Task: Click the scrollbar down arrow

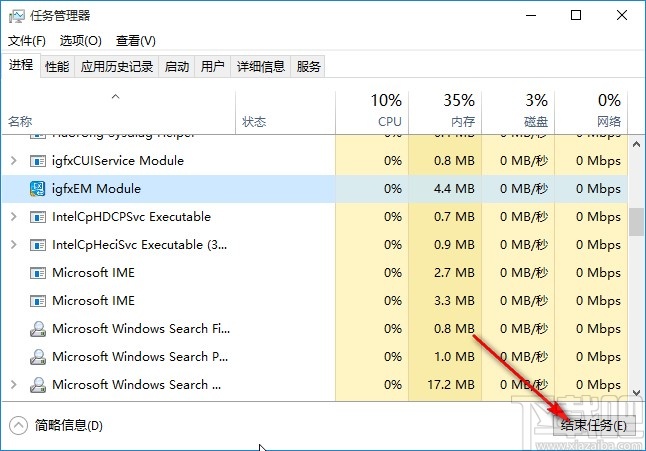Action: (x=637, y=393)
